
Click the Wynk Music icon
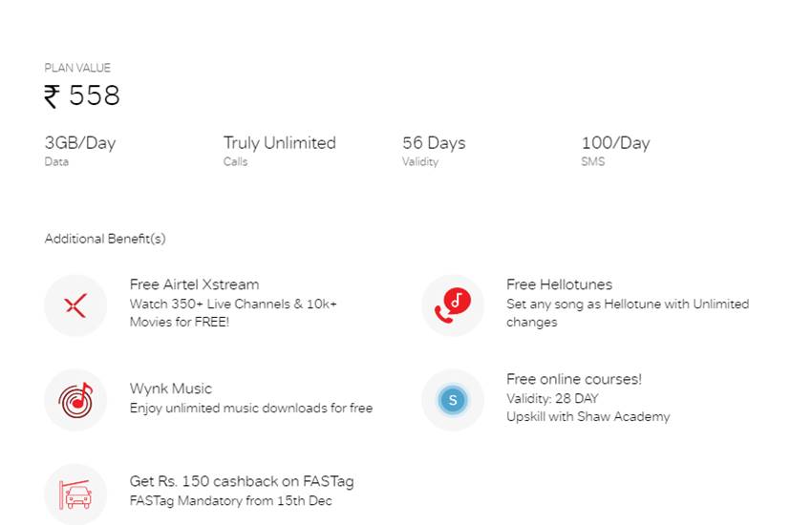coord(75,400)
